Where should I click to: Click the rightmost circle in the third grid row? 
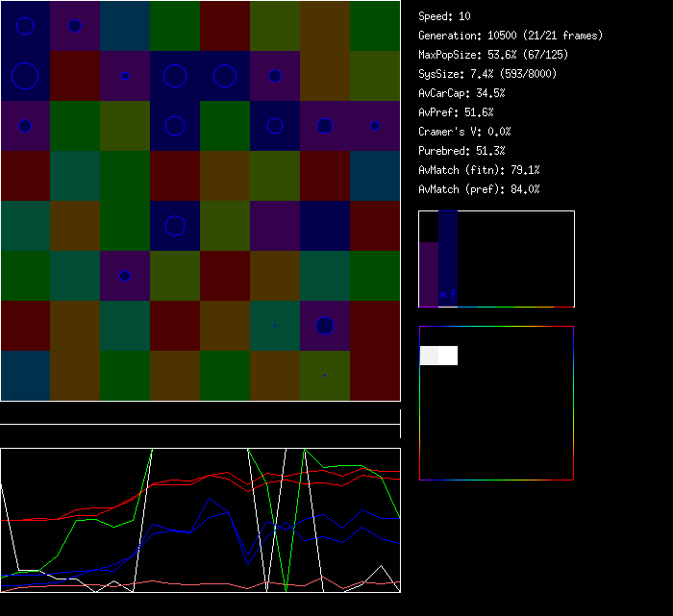tap(375, 126)
